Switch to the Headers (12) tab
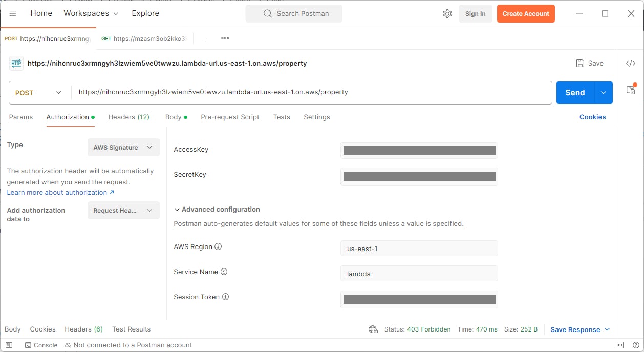Screen dimensions: 644x352 tap(128, 117)
